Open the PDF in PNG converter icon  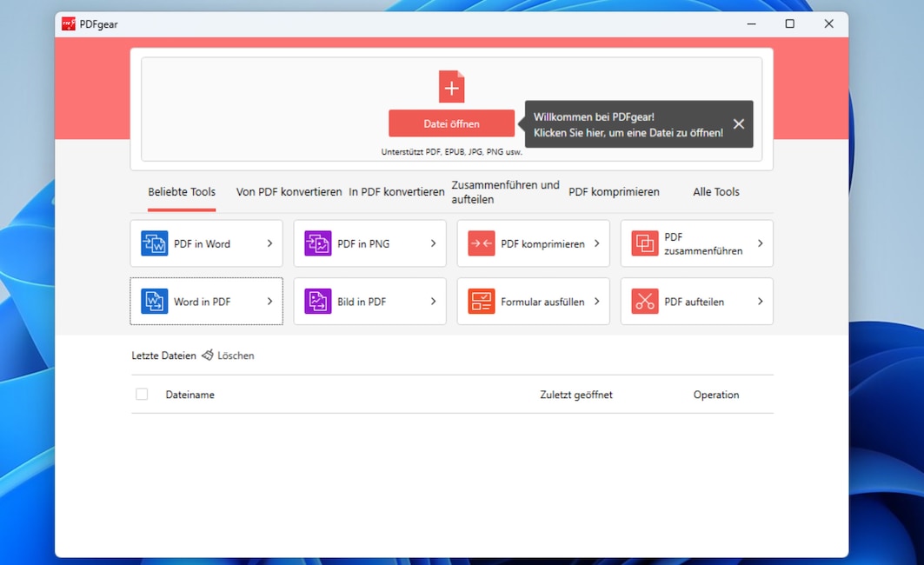[318, 243]
